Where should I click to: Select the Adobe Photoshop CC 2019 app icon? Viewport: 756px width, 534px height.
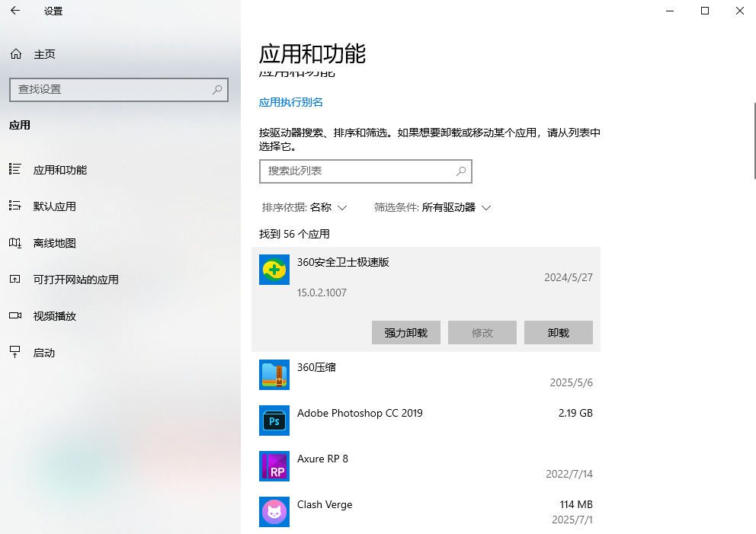pyautogui.click(x=274, y=420)
